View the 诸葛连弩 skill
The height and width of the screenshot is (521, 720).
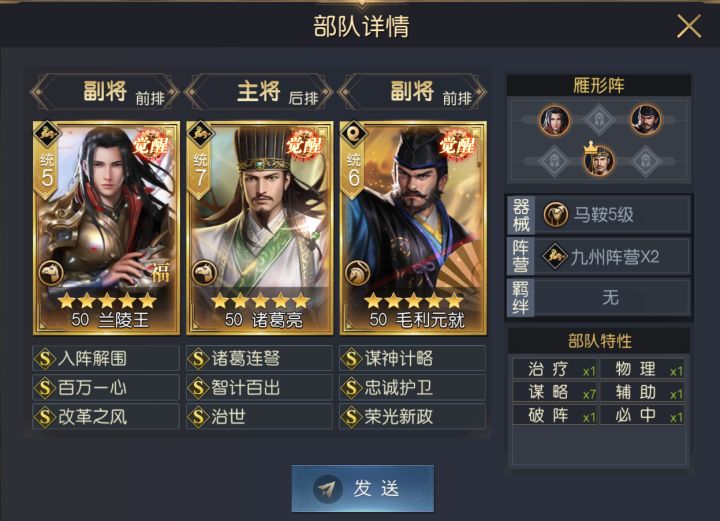[259, 359]
